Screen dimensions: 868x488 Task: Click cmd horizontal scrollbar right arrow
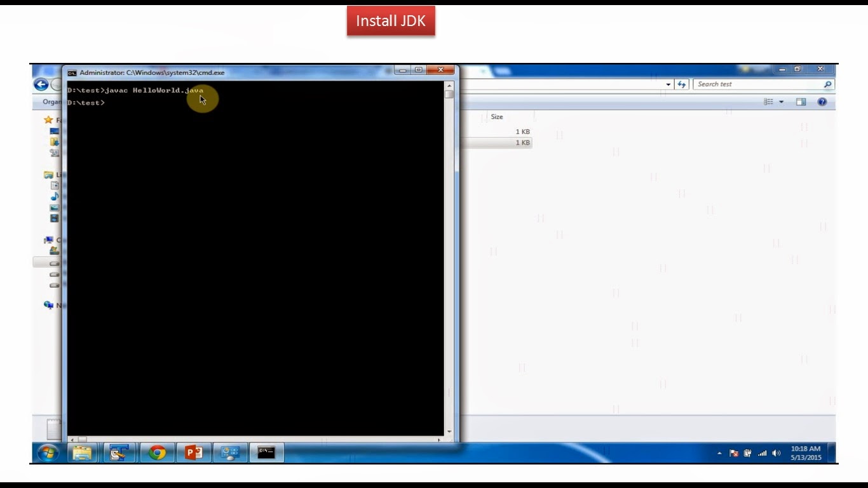pos(439,440)
